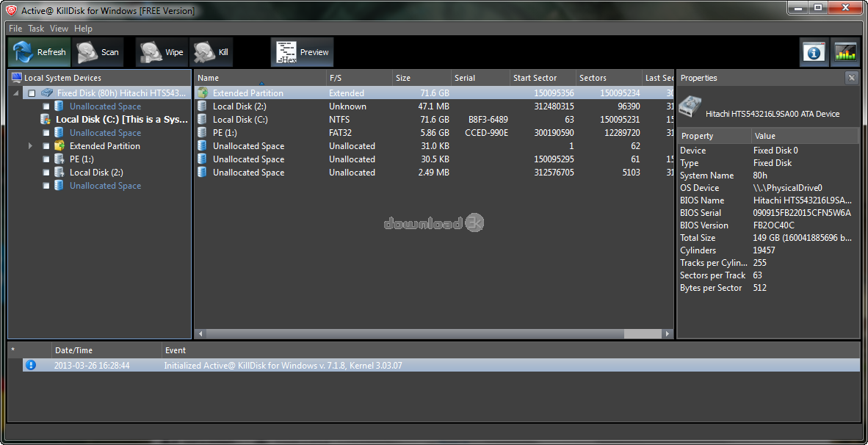Select the PE (1:) FAT32 row in list
Viewport: 868px width, 445px height.
coord(225,133)
